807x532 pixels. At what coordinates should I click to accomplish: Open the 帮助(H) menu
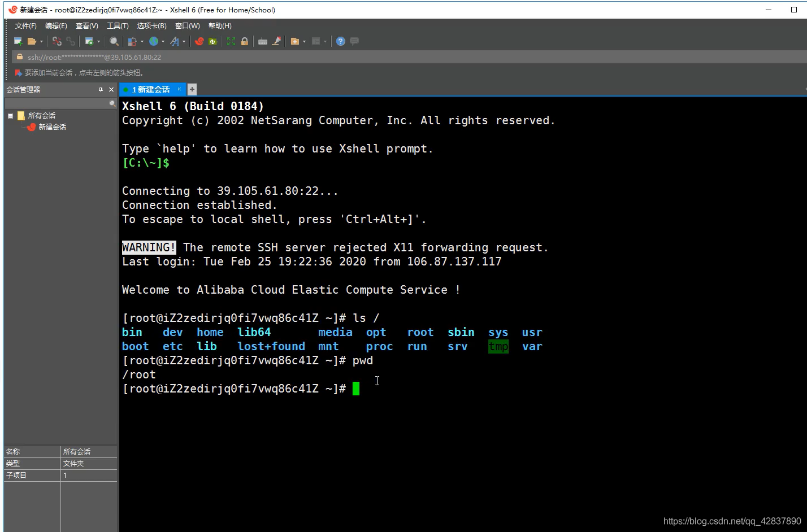[220, 26]
